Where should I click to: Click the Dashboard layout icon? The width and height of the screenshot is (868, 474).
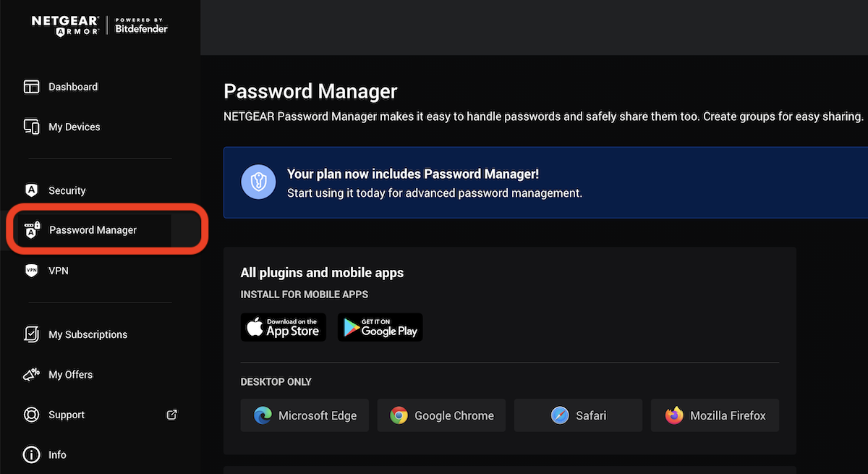[31, 87]
